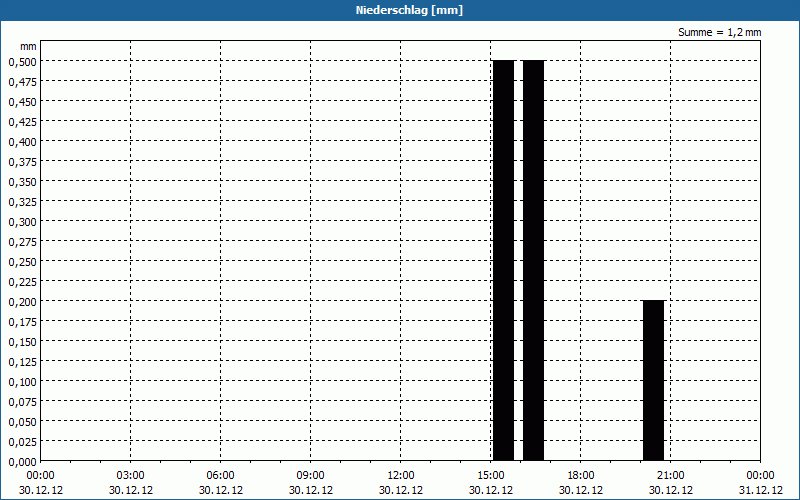Click the 31.12.12 date label

[x=761, y=490]
